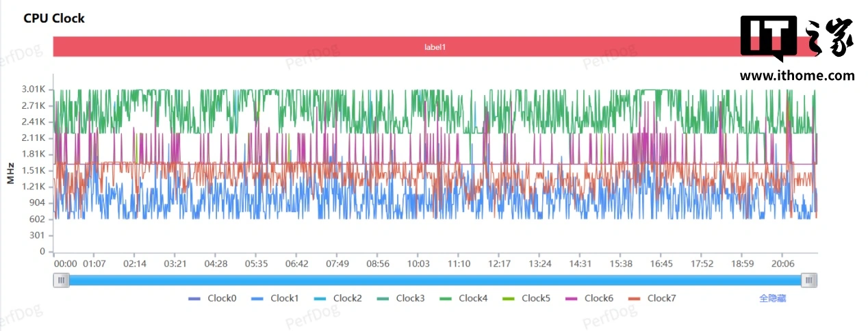The image size is (868, 331).
Task: Click the Clock5 legend color marker
Action: click(x=509, y=298)
